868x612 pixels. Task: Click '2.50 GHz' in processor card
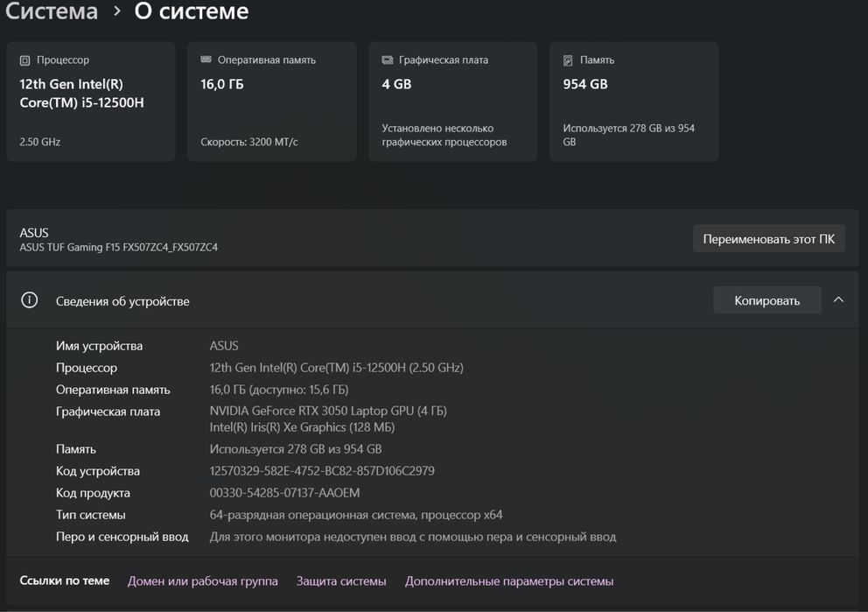[x=40, y=142]
